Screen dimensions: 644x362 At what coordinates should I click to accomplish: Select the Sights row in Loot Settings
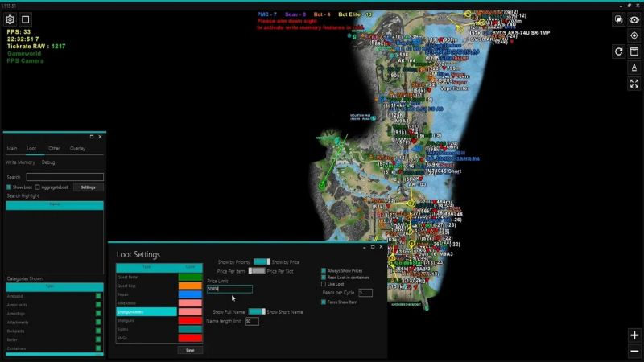(147, 329)
